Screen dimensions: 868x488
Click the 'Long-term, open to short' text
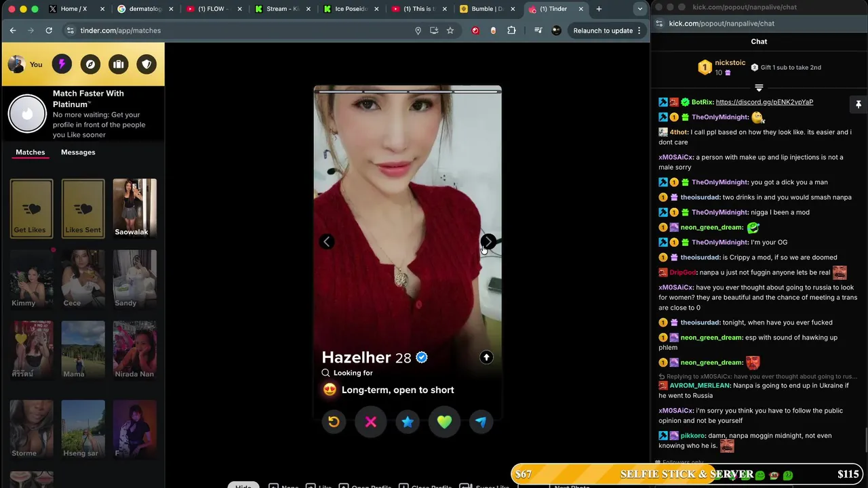tap(398, 390)
